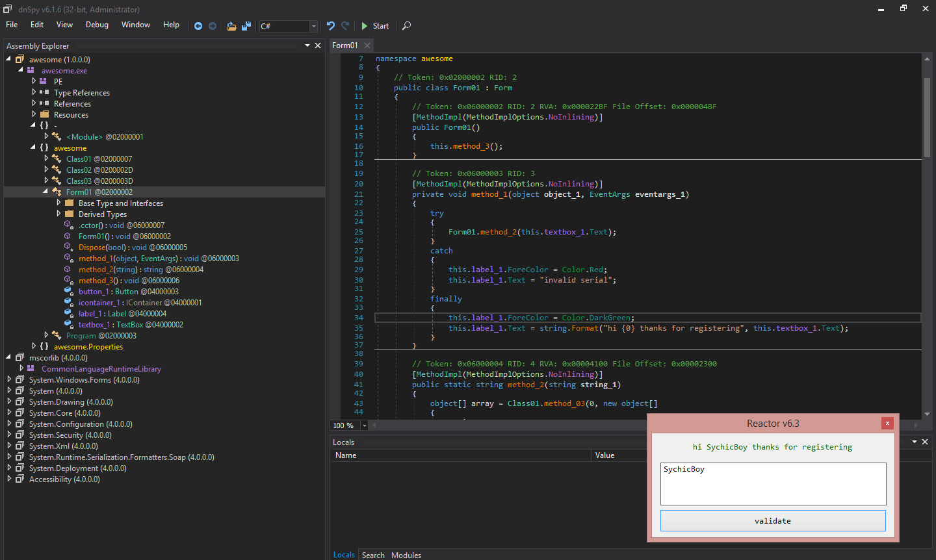Click the open file folder icon

tap(231, 26)
